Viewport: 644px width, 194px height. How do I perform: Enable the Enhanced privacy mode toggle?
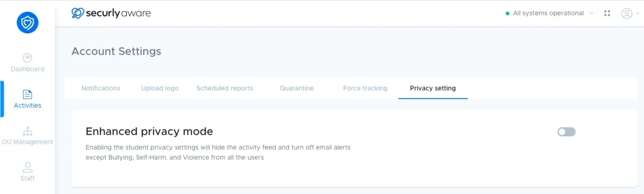tap(566, 132)
